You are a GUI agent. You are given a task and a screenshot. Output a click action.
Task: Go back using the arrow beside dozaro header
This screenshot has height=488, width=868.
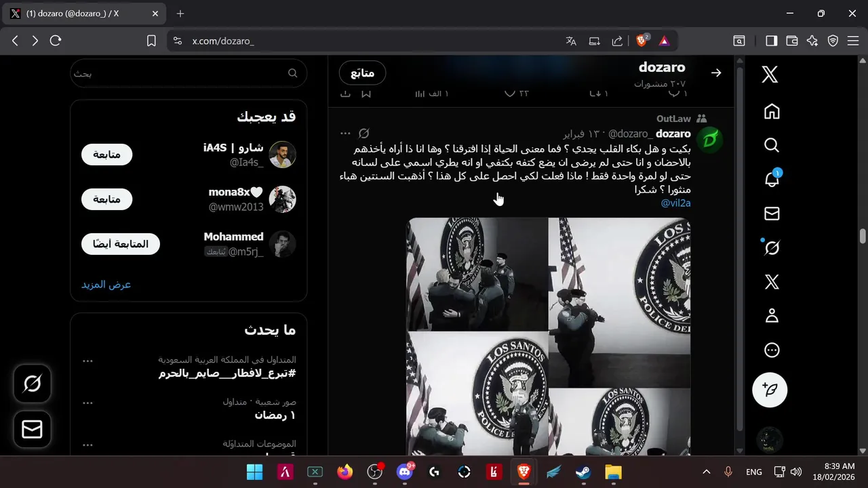(x=716, y=73)
